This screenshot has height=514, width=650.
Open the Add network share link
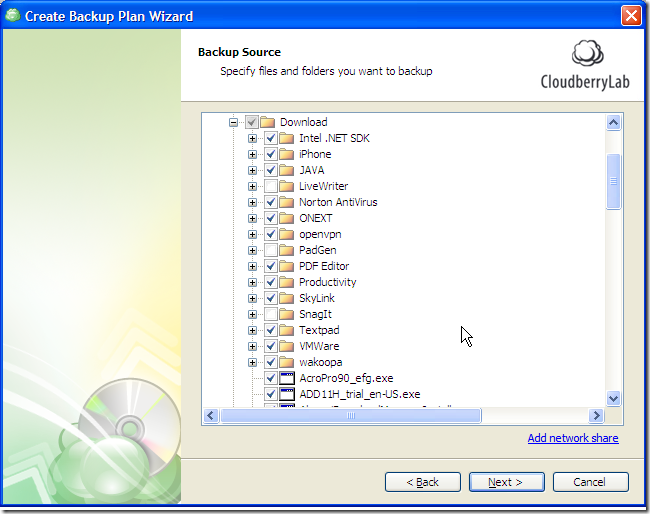point(573,438)
